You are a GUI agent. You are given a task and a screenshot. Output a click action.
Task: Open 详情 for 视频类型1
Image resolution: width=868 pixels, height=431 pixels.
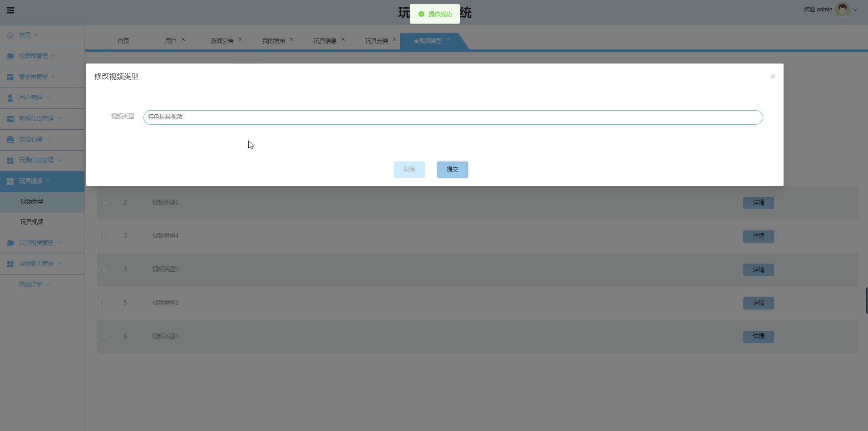click(759, 337)
